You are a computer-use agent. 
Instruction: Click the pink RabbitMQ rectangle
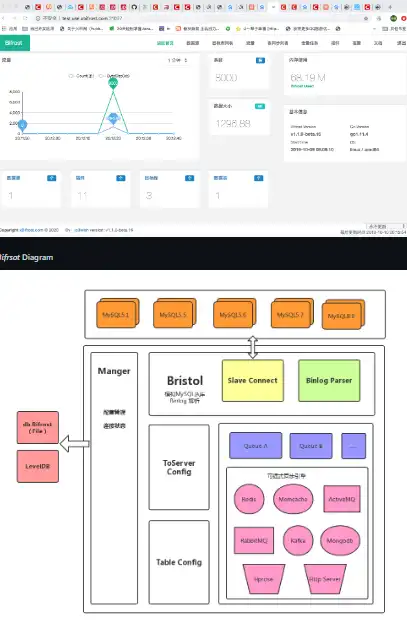point(254,540)
